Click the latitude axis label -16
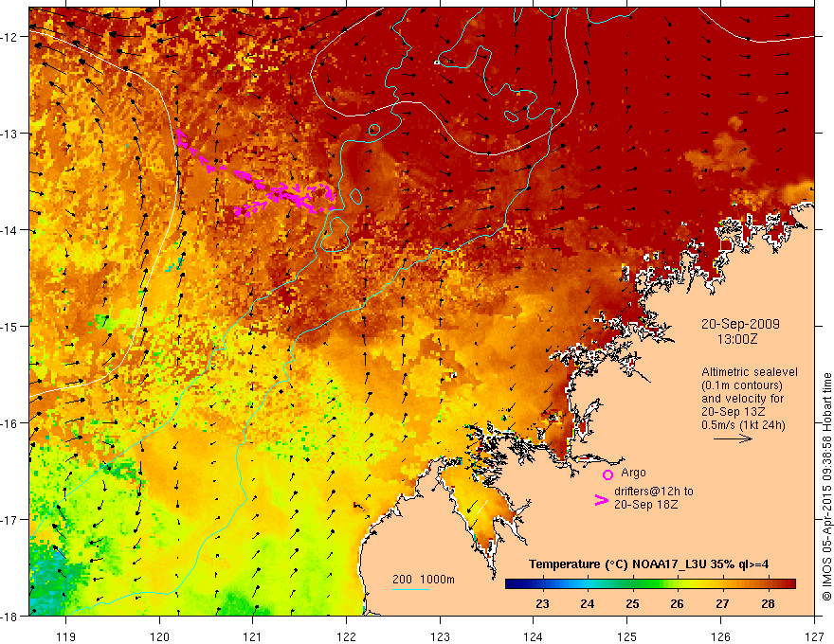 [9, 423]
